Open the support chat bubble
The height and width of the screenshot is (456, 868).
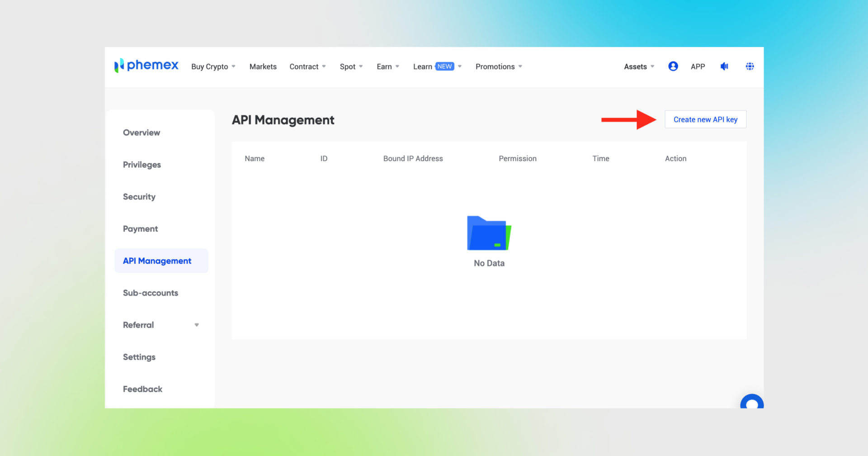click(x=751, y=403)
